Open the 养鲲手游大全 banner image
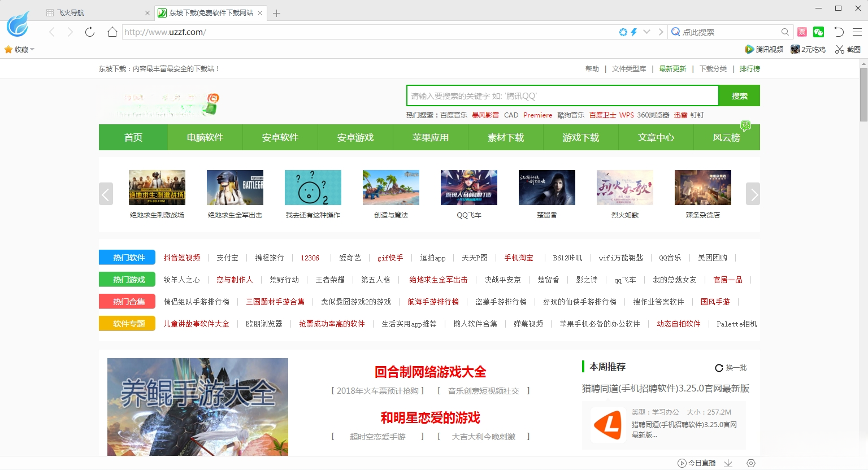 tap(198, 407)
